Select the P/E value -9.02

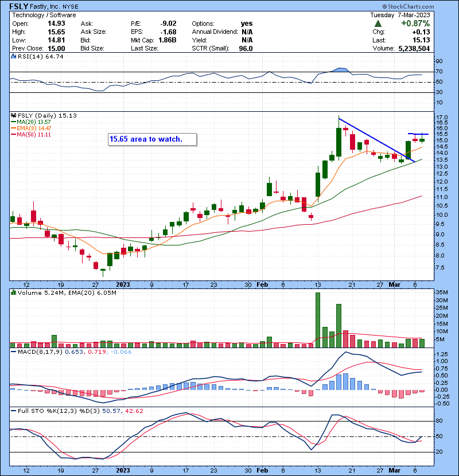tap(168, 24)
